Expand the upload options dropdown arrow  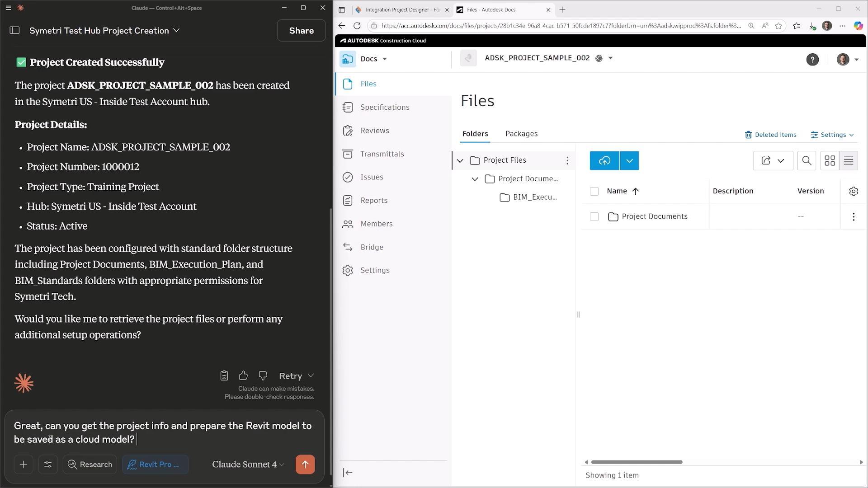click(x=629, y=161)
